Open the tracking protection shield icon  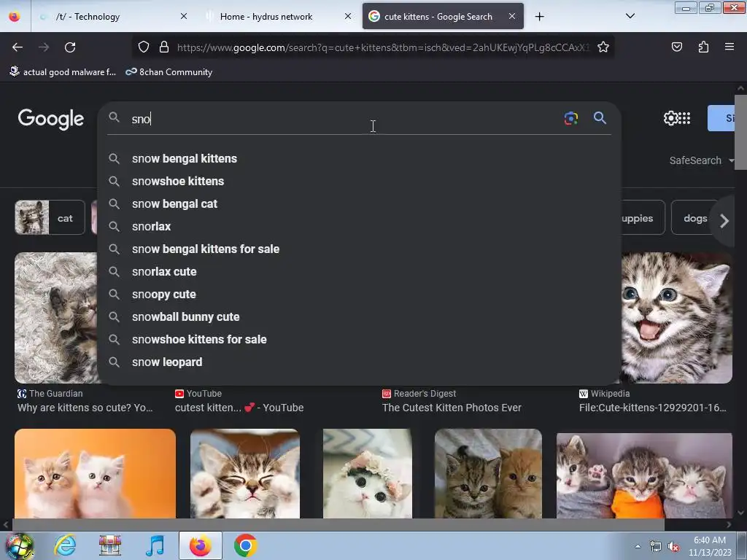tap(144, 47)
